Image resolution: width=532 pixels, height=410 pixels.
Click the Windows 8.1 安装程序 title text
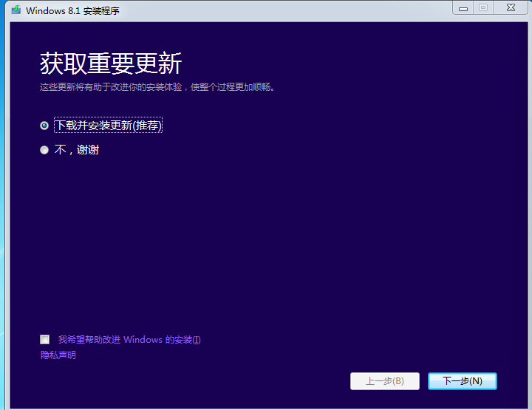72,11
